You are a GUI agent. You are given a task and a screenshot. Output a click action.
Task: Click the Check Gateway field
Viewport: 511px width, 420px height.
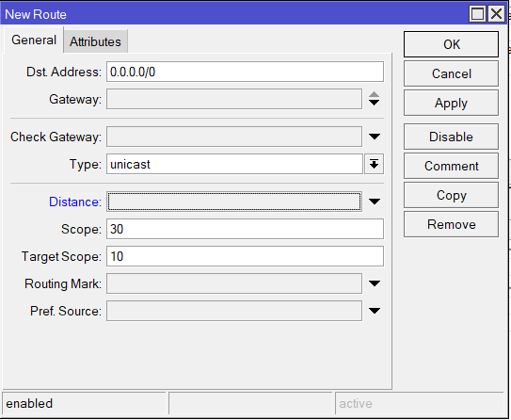(x=234, y=137)
